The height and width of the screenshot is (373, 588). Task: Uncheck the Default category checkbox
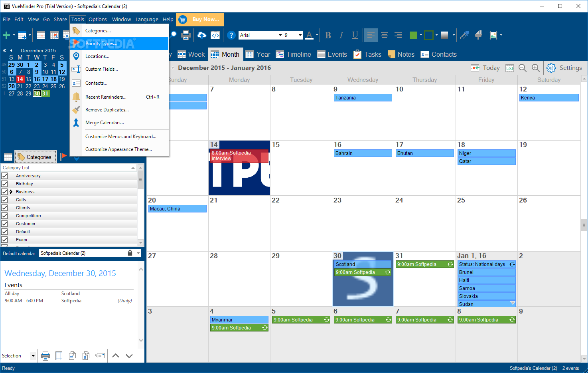point(5,232)
